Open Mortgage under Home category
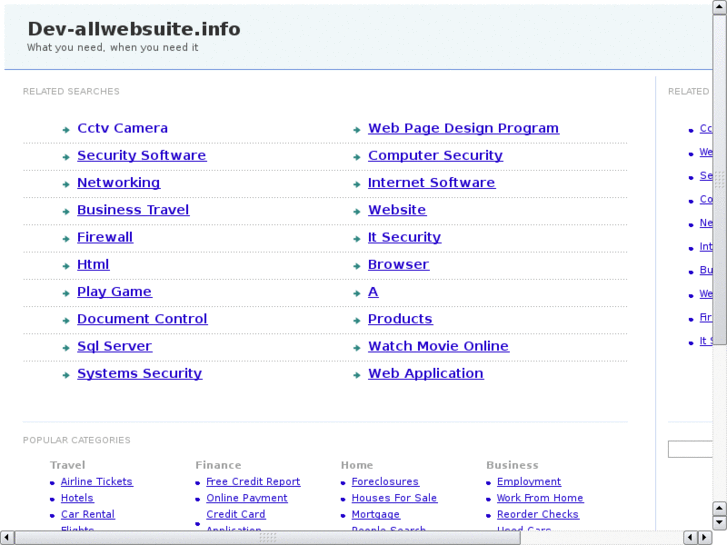Screen dimensions: 727x545 click(x=376, y=514)
